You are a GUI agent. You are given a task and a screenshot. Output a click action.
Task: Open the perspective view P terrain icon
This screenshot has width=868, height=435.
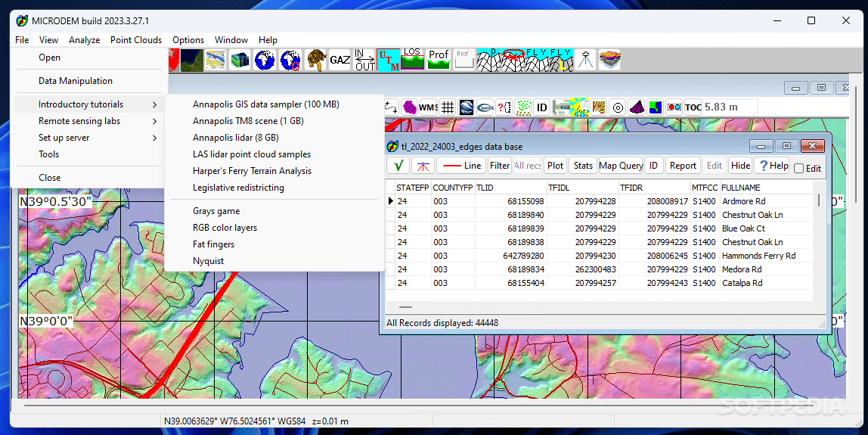(488, 60)
